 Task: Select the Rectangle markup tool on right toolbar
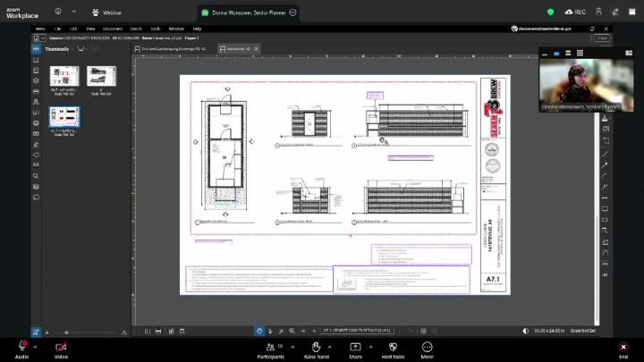click(x=605, y=208)
